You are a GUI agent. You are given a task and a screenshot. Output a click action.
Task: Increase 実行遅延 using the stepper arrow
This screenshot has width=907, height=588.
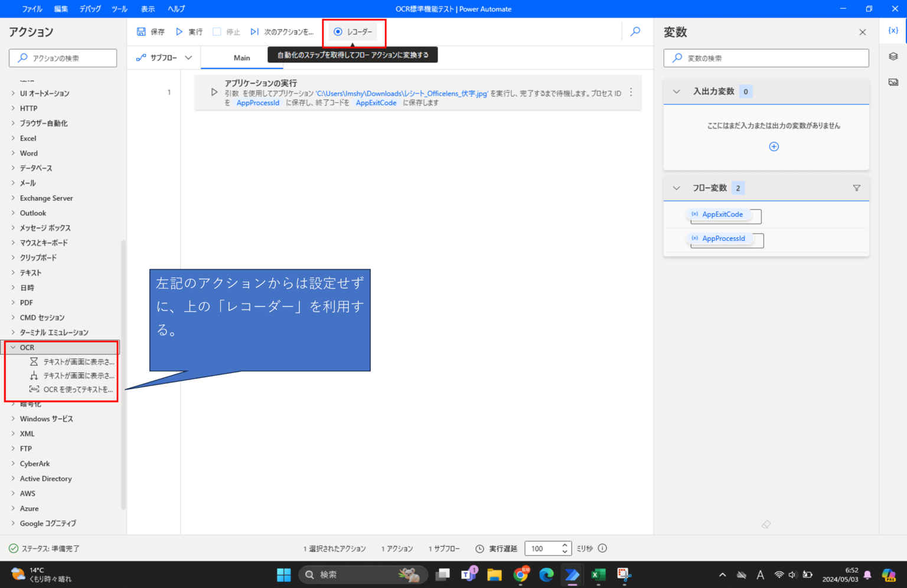[x=565, y=545]
